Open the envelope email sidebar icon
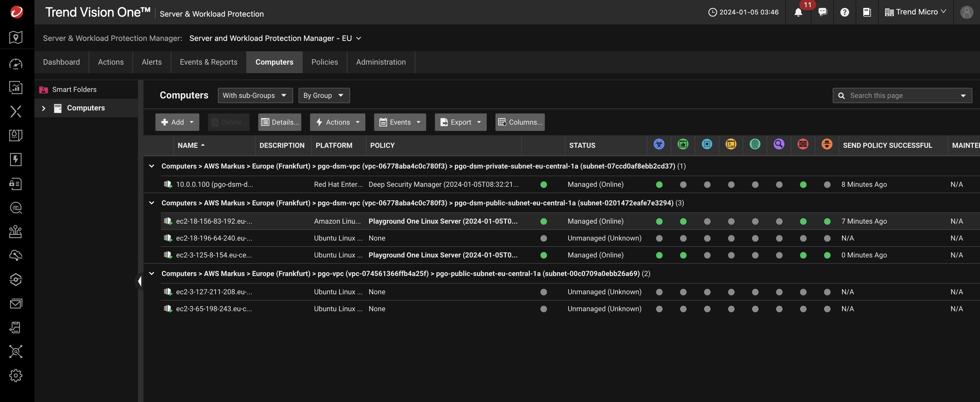 (x=16, y=303)
